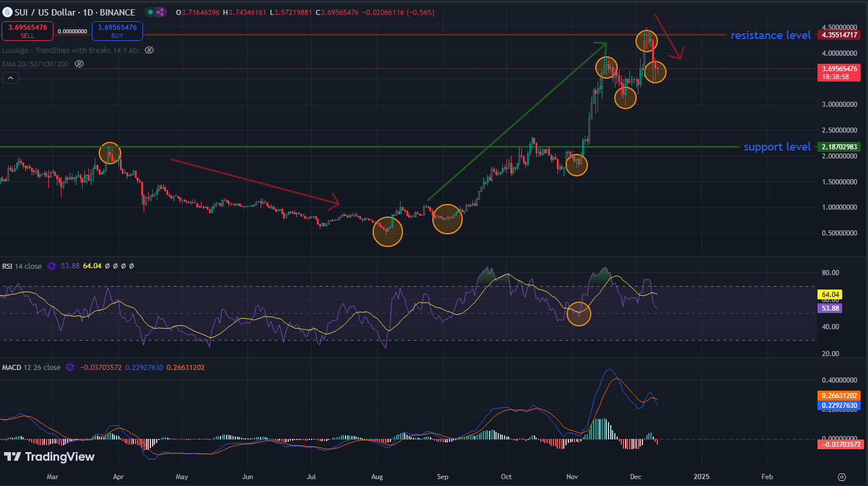Click the SELL button at 3.69565476
The width and height of the screenshot is (868, 486).
pyautogui.click(x=28, y=31)
